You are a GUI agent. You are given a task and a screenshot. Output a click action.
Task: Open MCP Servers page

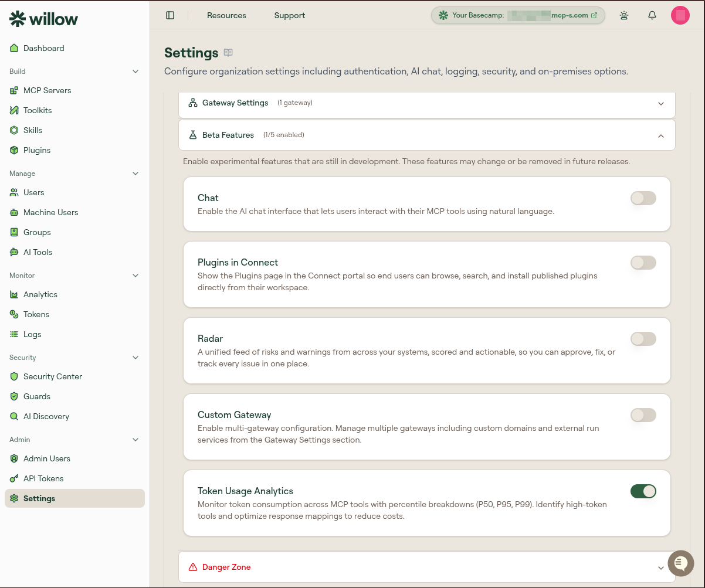(x=74, y=90)
